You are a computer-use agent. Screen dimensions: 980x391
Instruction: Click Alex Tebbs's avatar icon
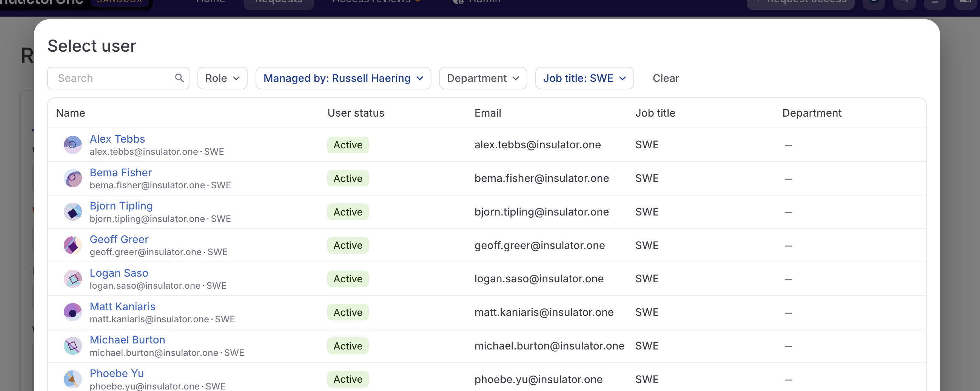(72, 145)
